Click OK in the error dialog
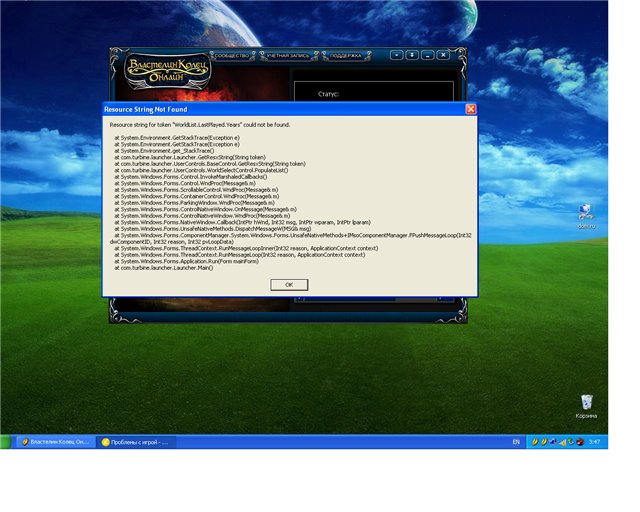Viewport: 640px width, 512px height. coord(289,284)
